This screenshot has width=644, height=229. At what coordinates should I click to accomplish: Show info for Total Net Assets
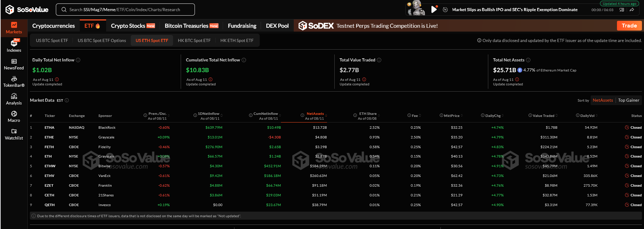pyautogui.click(x=528, y=60)
